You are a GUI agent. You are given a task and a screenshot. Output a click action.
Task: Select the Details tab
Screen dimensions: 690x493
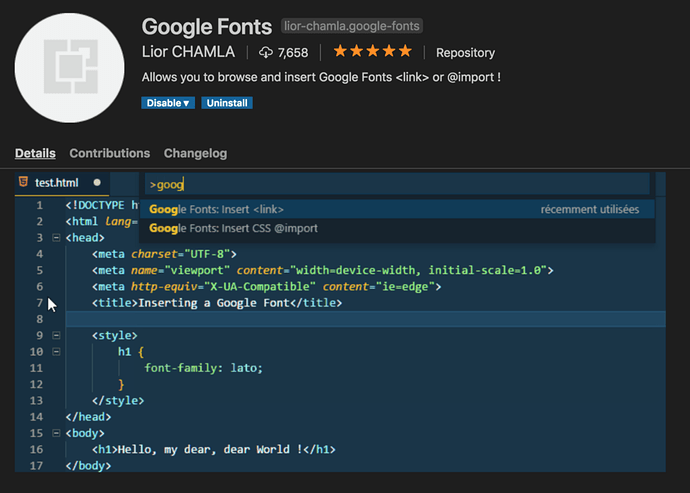point(35,153)
